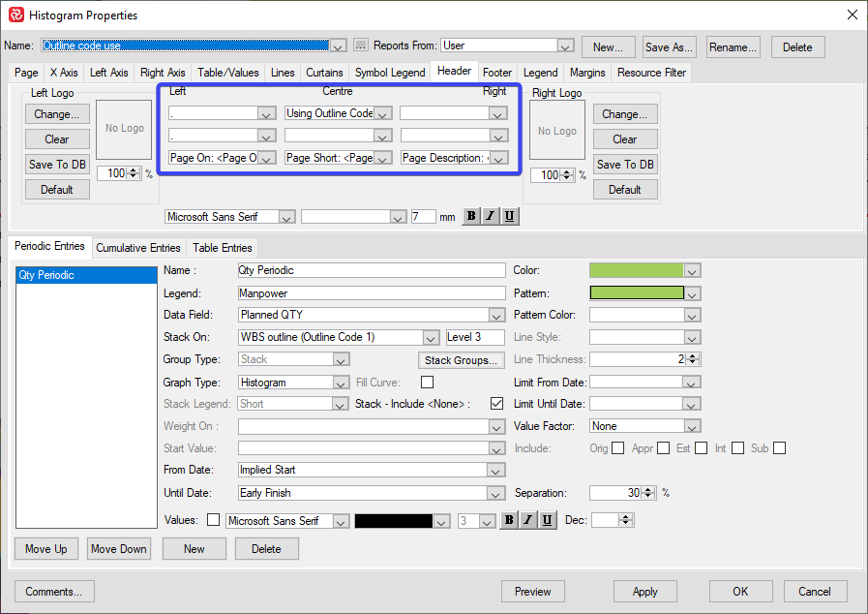Screen dimensions: 868x614
Task: Click the ellipsis button beside the Name field
Action: (361, 46)
